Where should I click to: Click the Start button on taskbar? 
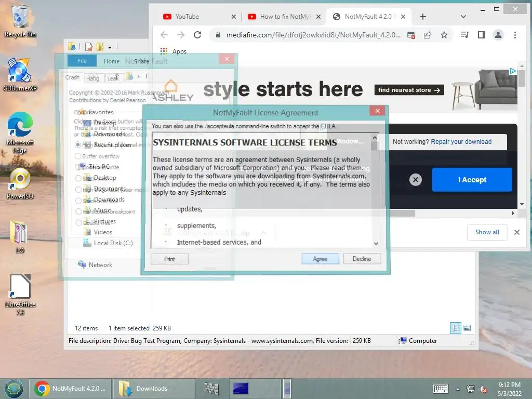click(x=14, y=389)
